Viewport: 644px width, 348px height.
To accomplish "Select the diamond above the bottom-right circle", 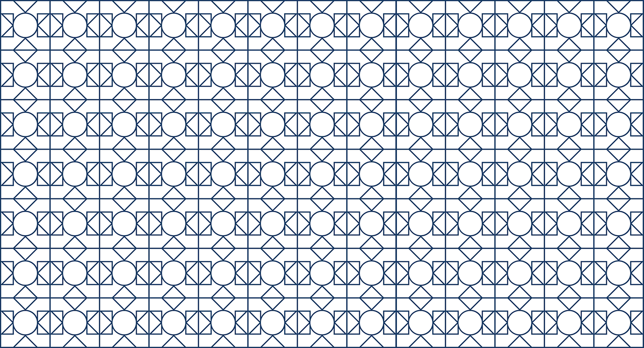I will pos(619,298).
